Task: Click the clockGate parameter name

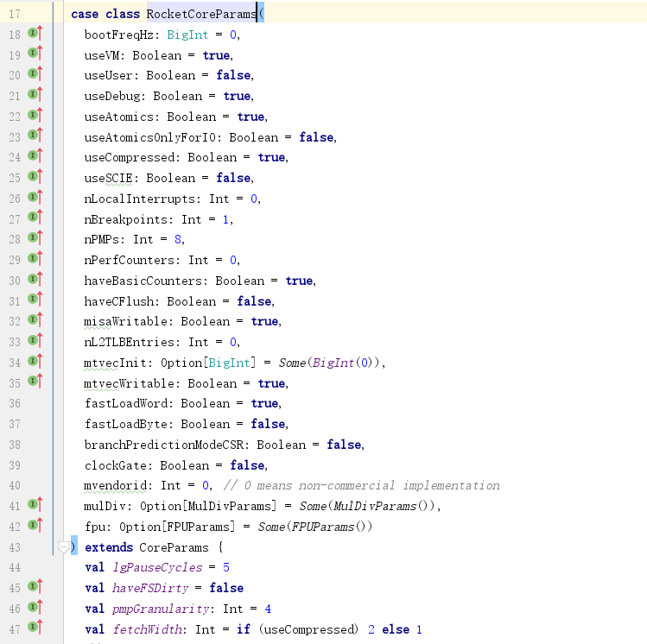Action: click(x=115, y=465)
